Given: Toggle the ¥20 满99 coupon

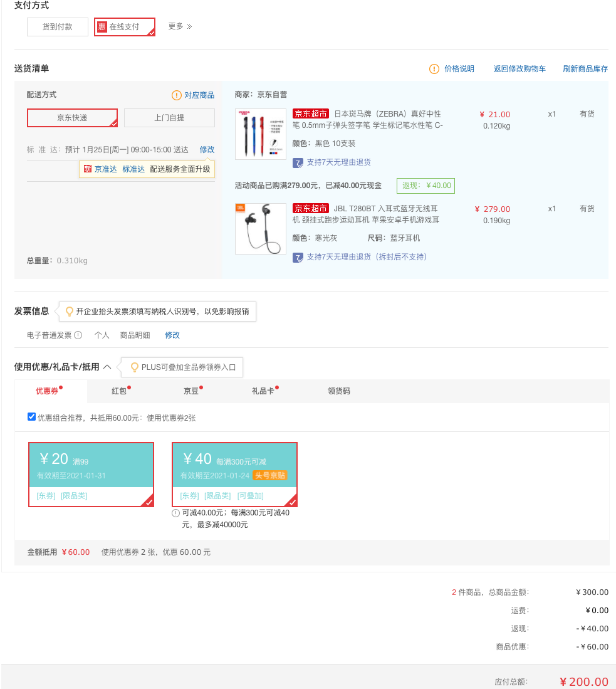Looking at the screenshot, I should coord(91,475).
